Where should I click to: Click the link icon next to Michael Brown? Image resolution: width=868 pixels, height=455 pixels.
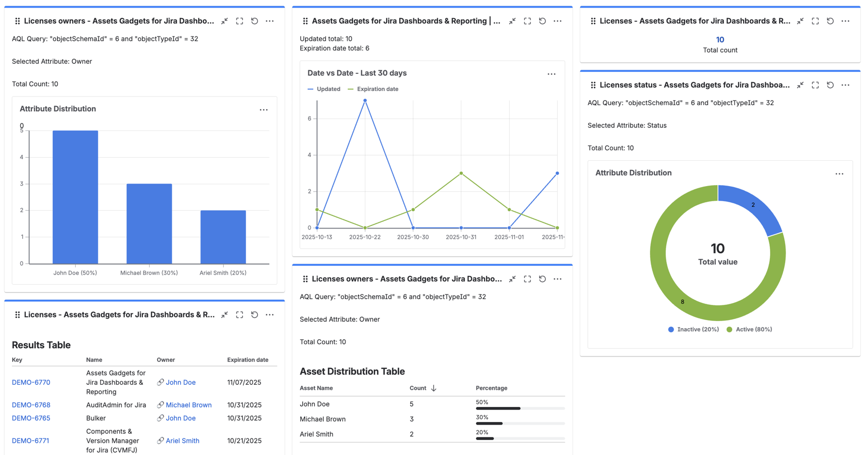coord(160,405)
